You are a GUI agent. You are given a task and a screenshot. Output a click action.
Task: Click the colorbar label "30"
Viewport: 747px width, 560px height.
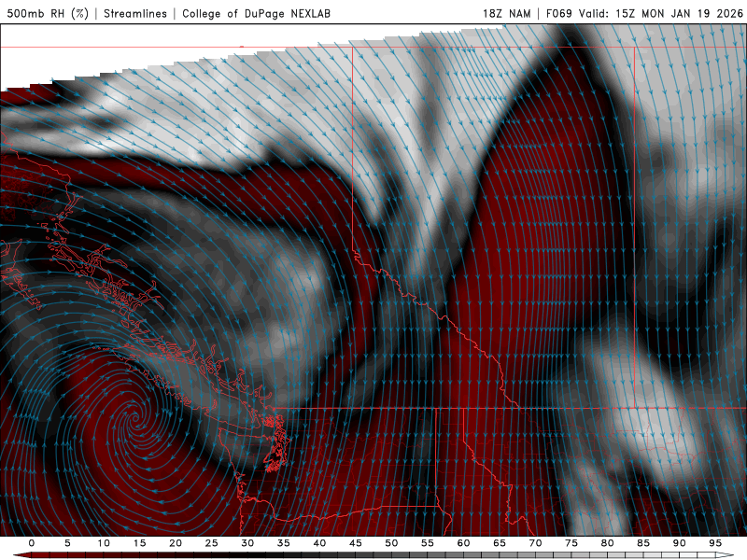[x=247, y=543]
